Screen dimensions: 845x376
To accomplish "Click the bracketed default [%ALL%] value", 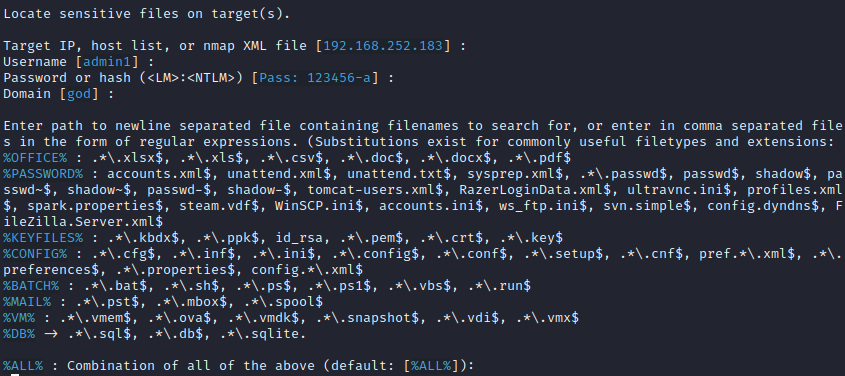I will (x=431, y=366).
